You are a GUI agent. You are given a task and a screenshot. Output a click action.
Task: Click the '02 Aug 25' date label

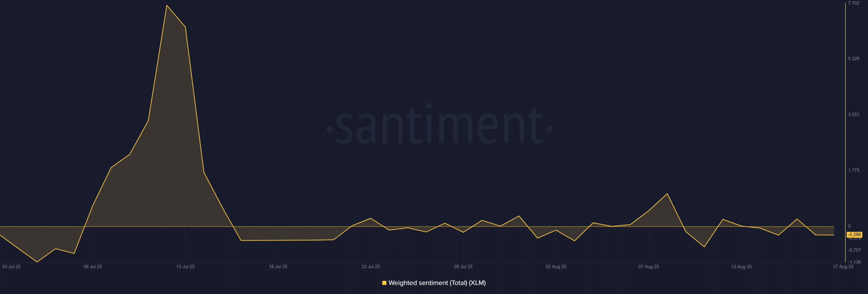pyautogui.click(x=556, y=267)
